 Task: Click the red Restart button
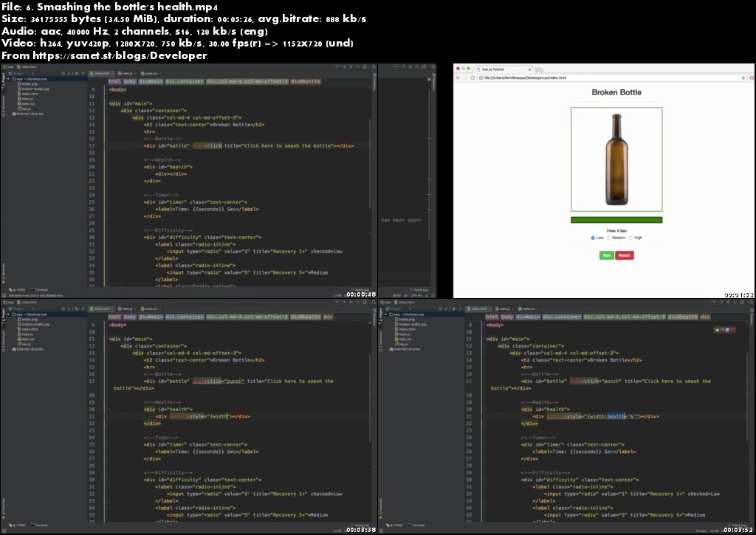(625, 255)
